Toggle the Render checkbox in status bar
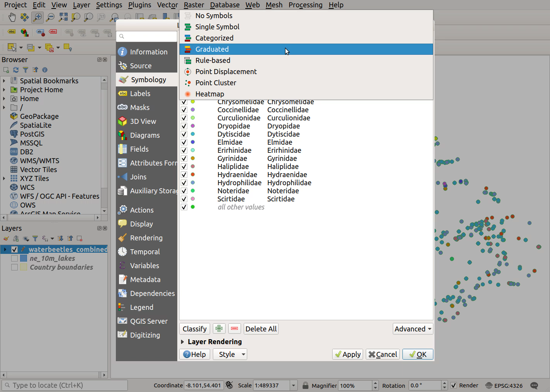 [454, 385]
